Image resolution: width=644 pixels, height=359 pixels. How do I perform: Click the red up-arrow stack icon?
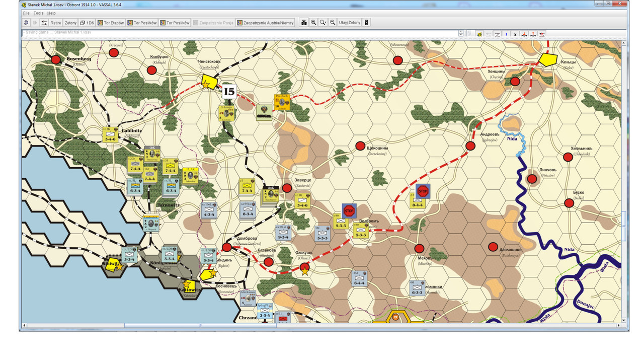533,34
